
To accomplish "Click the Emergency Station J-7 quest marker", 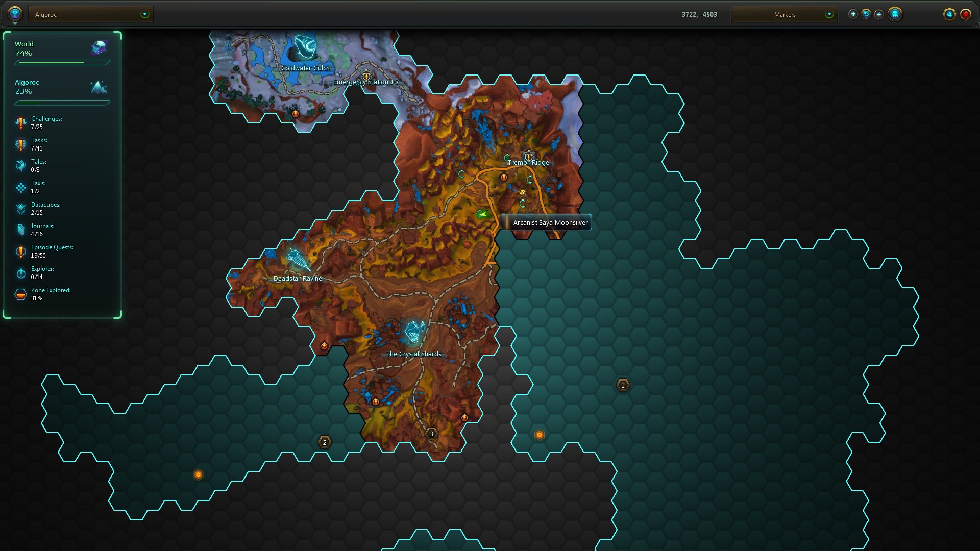I will pyautogui.click(x=366, y=76).
